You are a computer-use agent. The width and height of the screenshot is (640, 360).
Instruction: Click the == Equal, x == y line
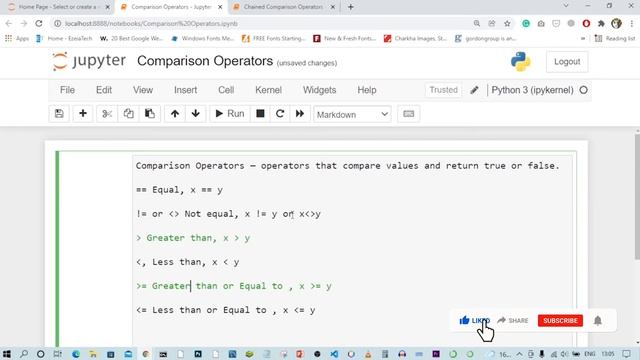[x=180, y=190]
